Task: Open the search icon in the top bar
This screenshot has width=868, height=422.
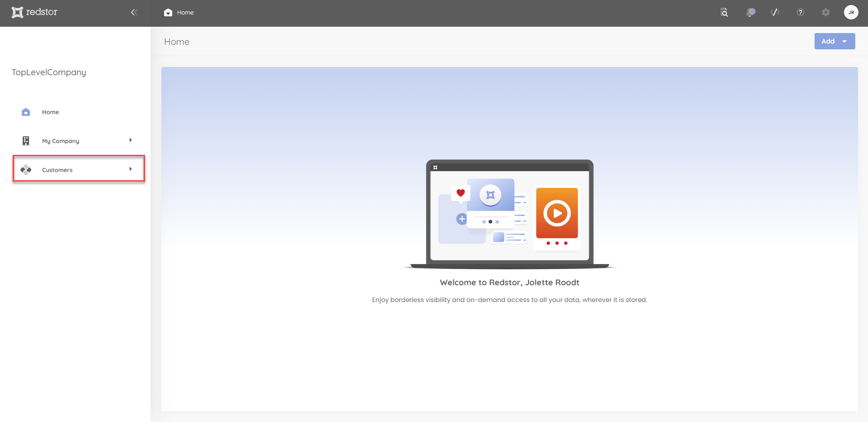Action: pos(724,13)
